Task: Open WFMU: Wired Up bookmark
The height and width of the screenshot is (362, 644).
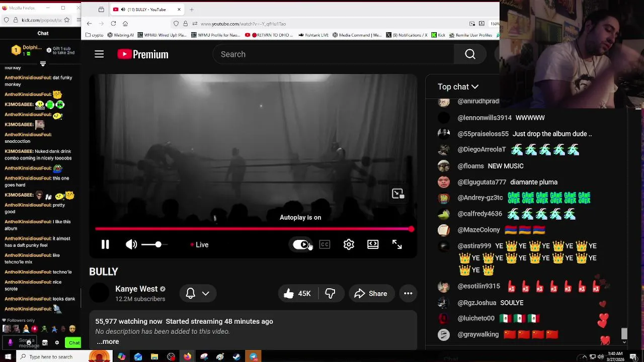Action: point(162,35)
